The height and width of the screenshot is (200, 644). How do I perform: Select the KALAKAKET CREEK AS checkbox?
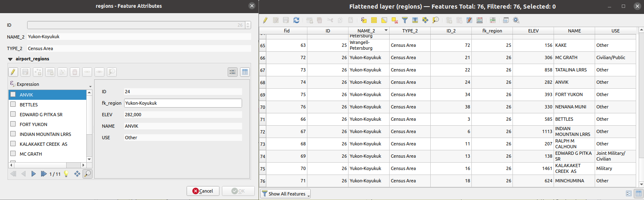click(x=13, y=144)
